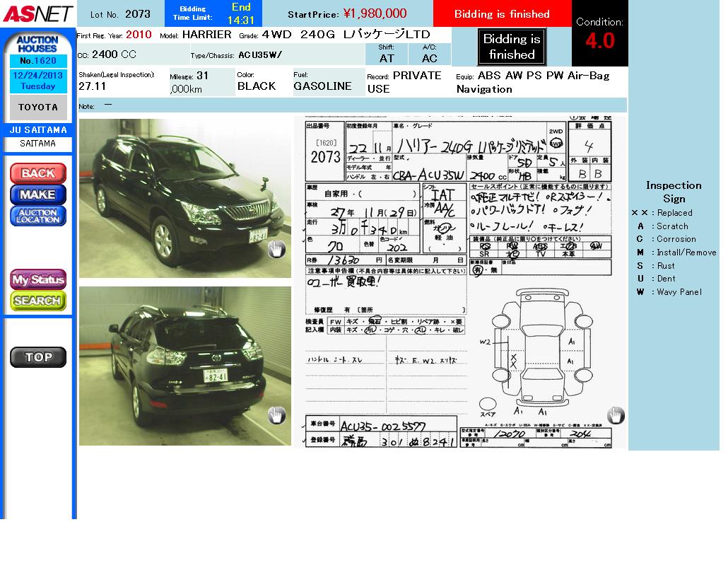Enlarge rear car photo via hand icon
This screenshot has height=563, width=728.
pyautogui.click(x=276, y=415)
